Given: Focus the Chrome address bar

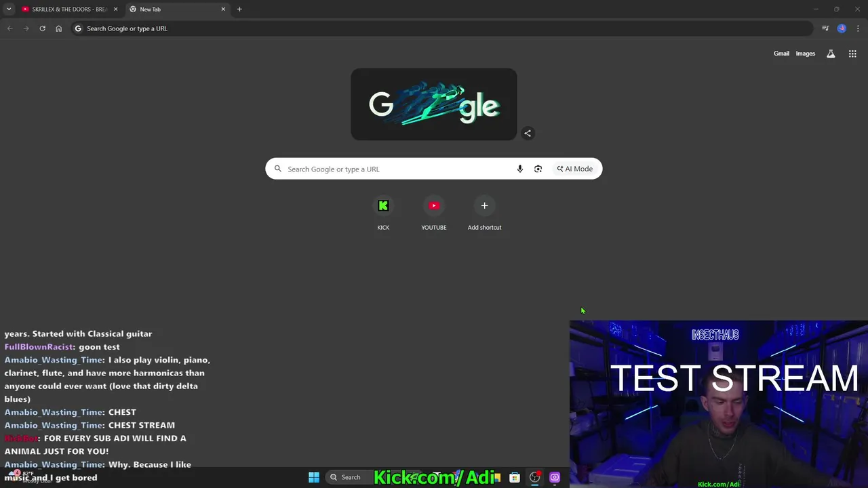Looking at the screenshot, I should [441, 28].
